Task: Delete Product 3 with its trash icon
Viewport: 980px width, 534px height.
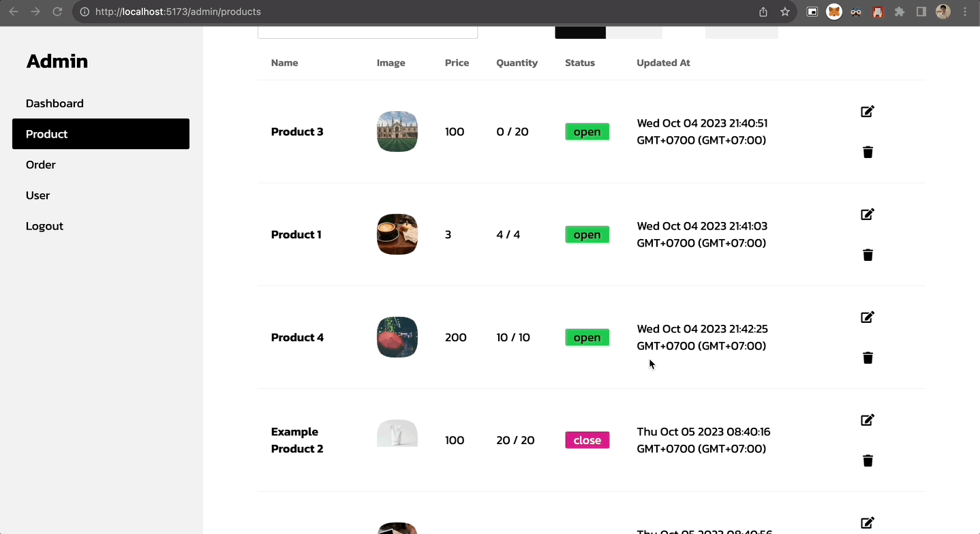Action: tap(868, 152)
